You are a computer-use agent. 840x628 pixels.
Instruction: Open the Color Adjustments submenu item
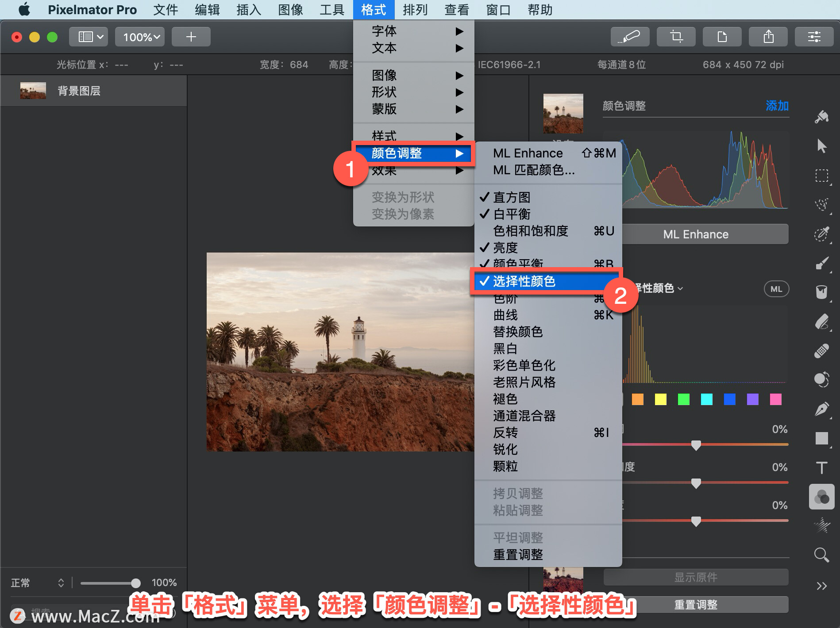point(414,153)
